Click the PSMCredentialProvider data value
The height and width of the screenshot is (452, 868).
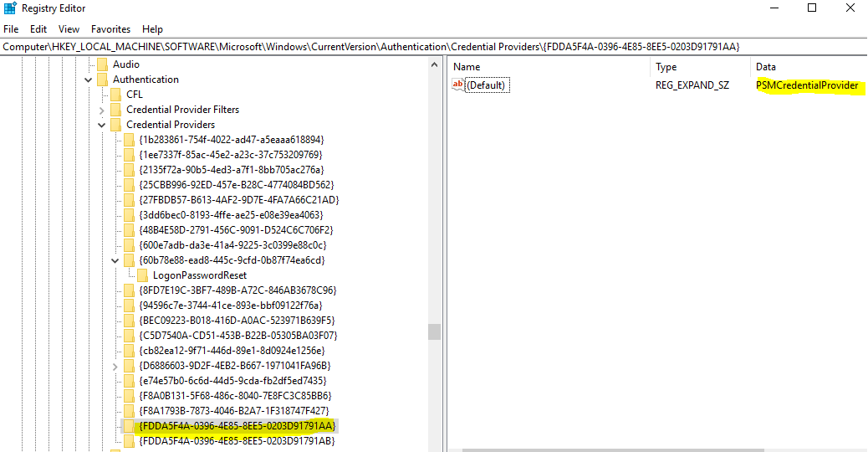click(x=807, y=85)
